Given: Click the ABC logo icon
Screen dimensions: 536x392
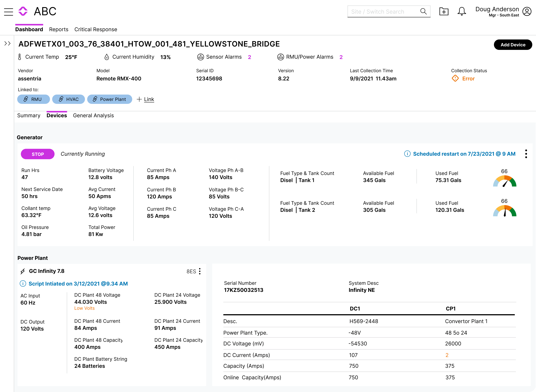Looking at the screenshot, I should pyautogui.click(x=23, y=11).
